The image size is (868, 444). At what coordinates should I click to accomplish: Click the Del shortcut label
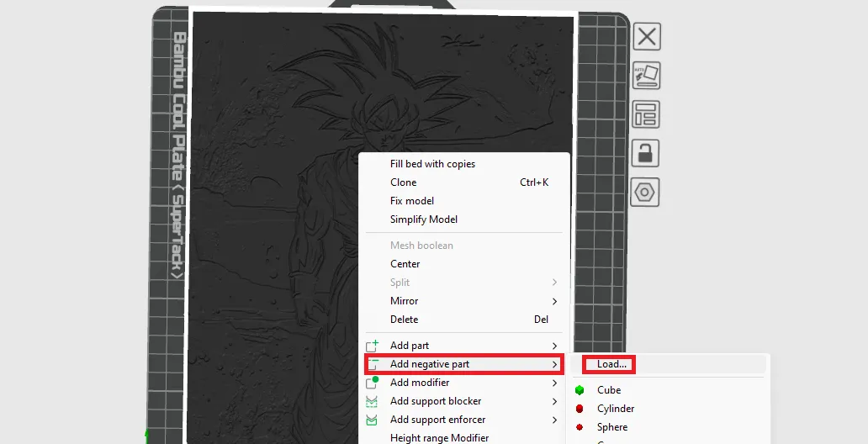pos(541,320)
